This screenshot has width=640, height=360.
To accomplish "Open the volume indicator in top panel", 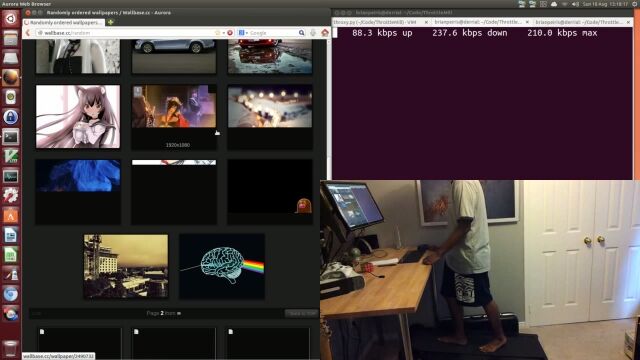I will (x=575, y=4).
